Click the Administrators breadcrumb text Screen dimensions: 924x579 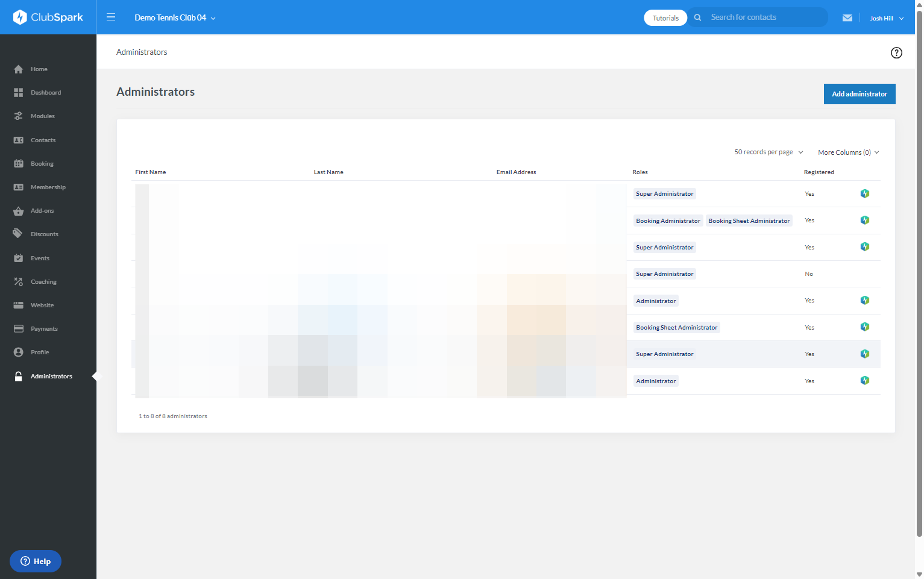142,52
